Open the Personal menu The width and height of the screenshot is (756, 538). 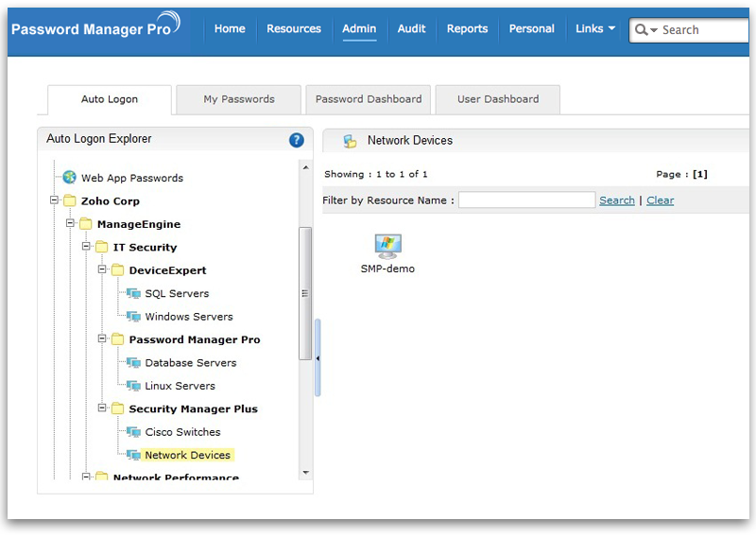click(532, 29)
